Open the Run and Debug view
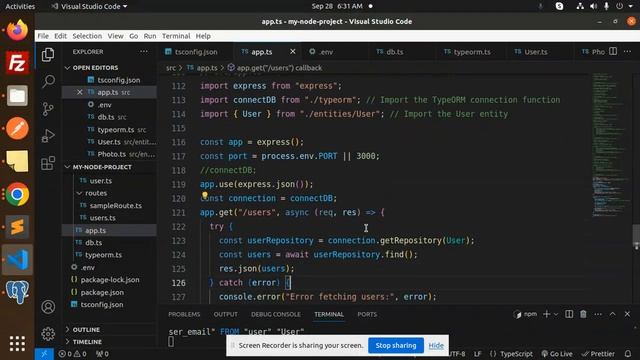Viewport: 640px width, 360px height. pos(48,136)
